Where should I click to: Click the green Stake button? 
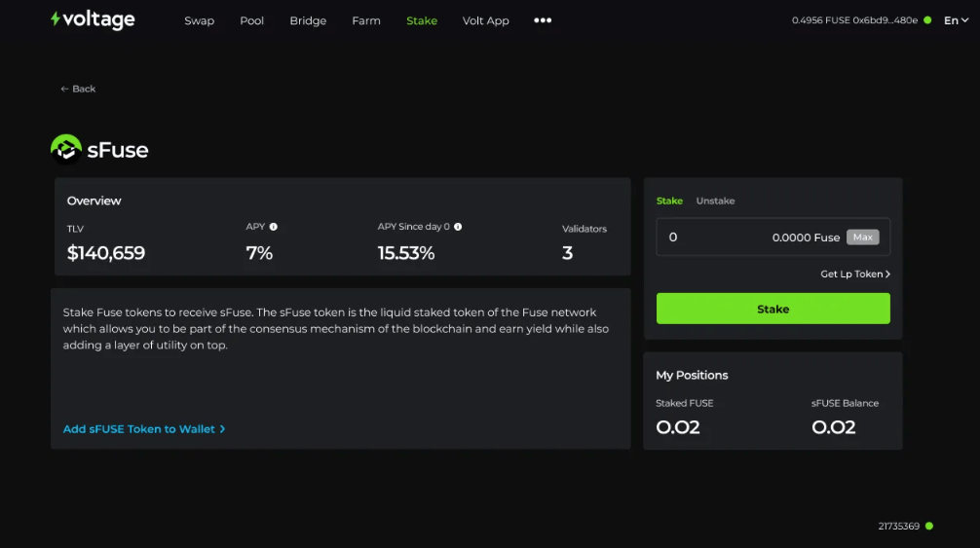click(x=773, y=309)
